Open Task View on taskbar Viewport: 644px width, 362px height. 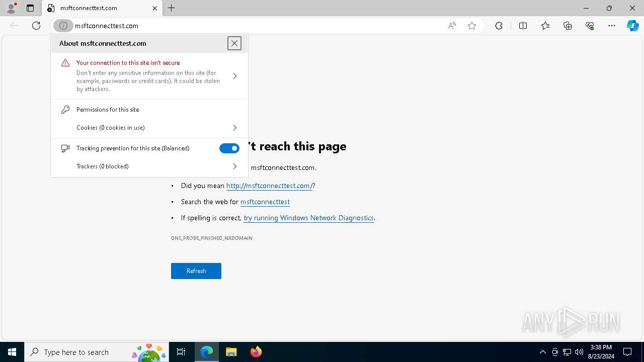point(181,352)
